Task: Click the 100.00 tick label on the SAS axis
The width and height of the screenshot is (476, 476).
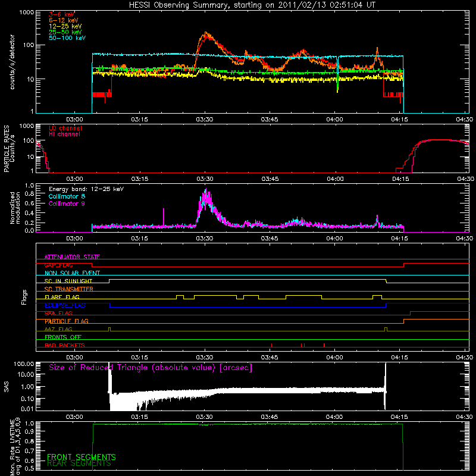Action: coord(24,364)
